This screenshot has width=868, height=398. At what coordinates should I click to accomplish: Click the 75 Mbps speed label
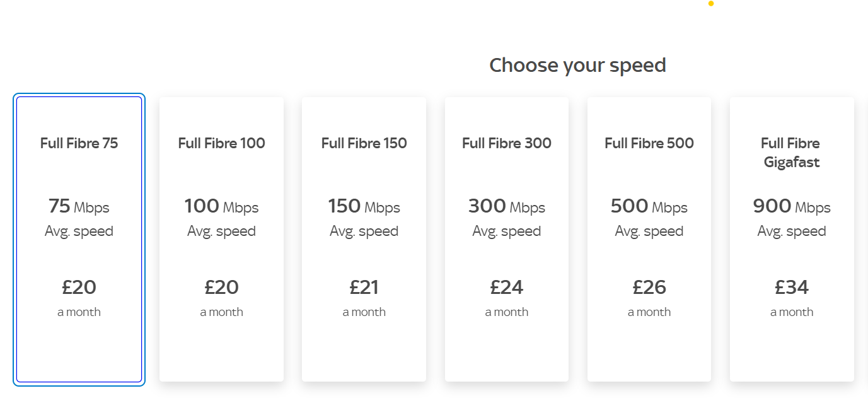click(x=79, y=206)
